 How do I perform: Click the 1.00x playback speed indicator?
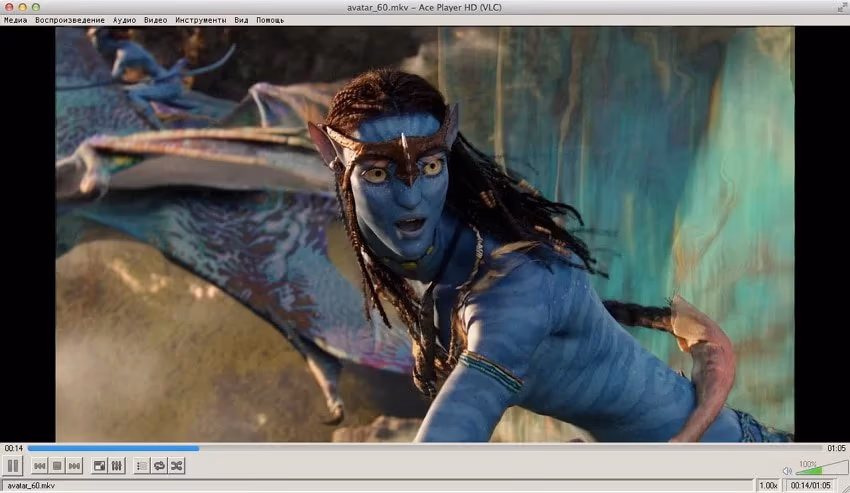point(768,486)
